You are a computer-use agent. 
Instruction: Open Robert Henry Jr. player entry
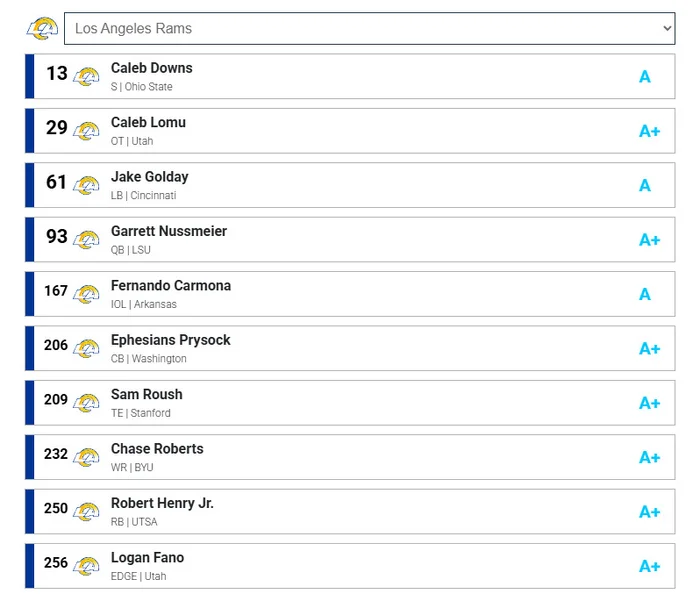pos(162,503)
